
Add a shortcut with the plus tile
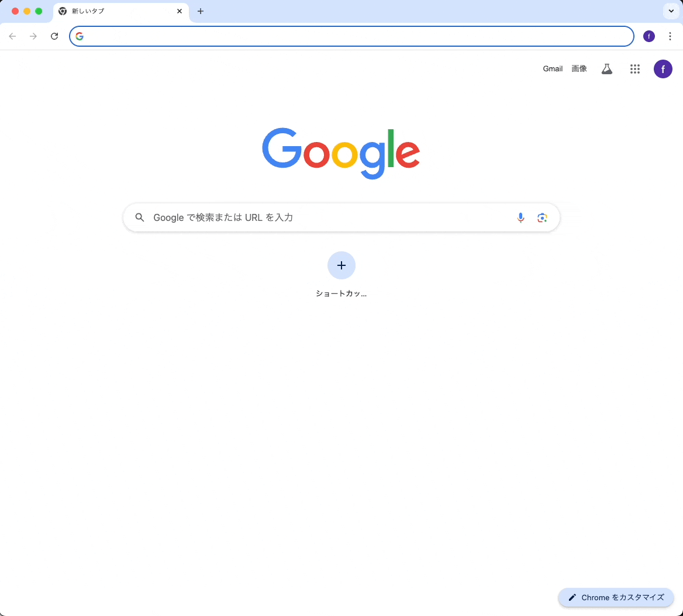[x=341, y=265]
